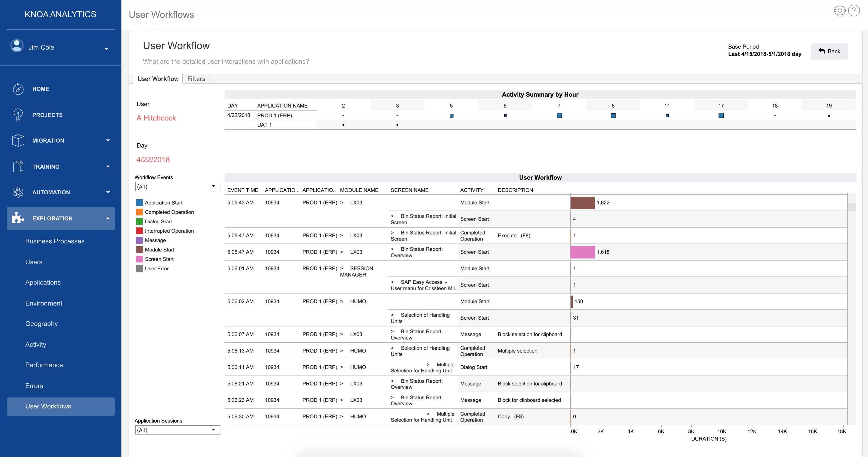
Task: Open the Business Processes menu item
Action: (55, 241)
